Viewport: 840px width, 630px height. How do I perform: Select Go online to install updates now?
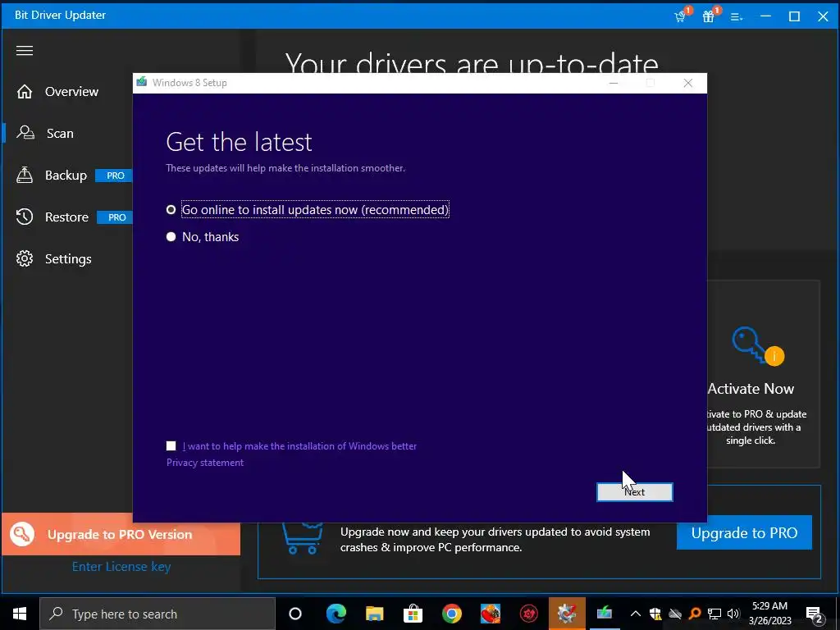click(308, 209)
